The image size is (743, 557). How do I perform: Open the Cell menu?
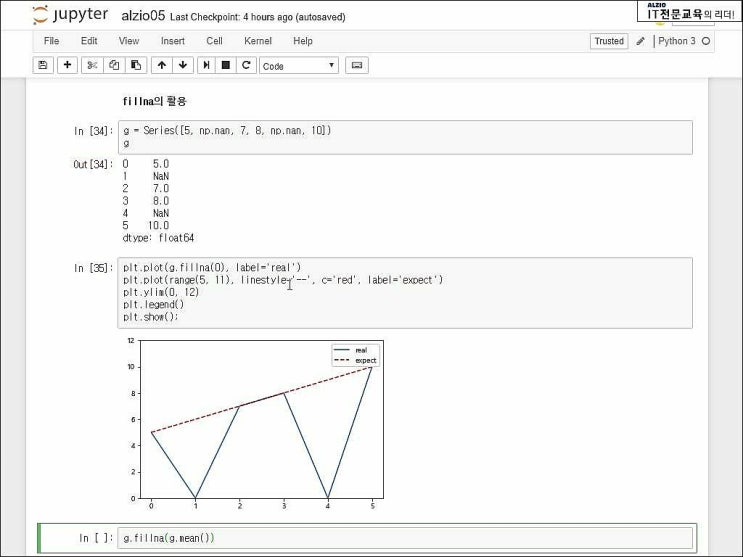[x=214, y=41]
